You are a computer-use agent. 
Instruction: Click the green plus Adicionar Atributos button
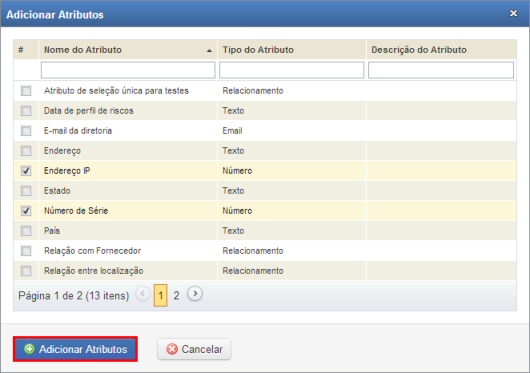coord(75,349)
